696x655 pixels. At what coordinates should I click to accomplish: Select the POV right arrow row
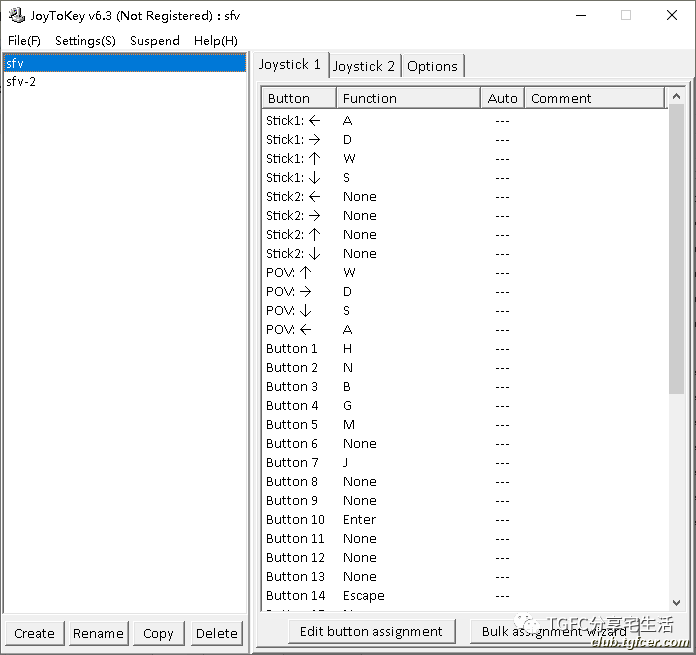point(465,292)
